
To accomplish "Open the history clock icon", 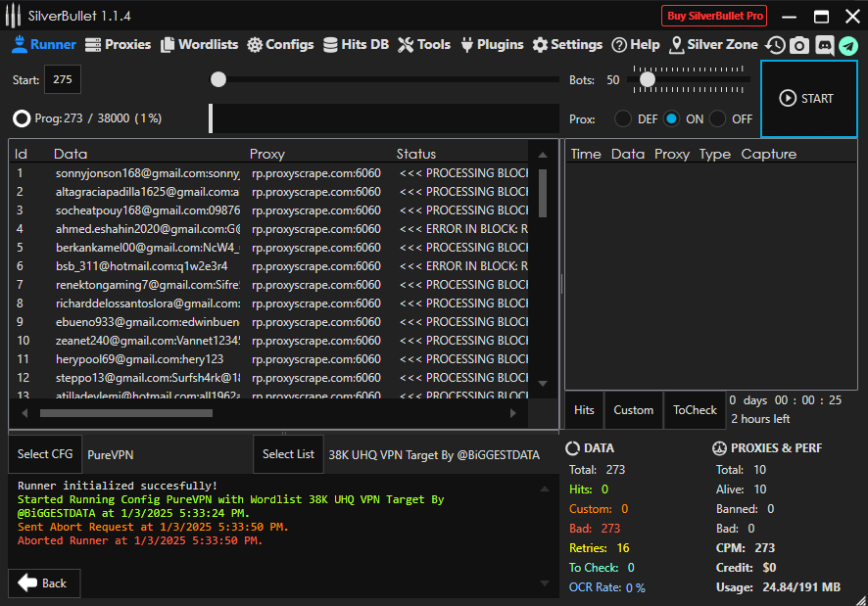I will pyautogui.click(x=775, y=45).
